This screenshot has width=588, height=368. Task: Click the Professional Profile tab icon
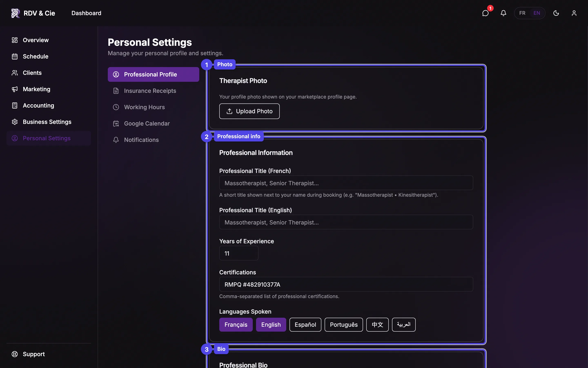click(116, 74)
